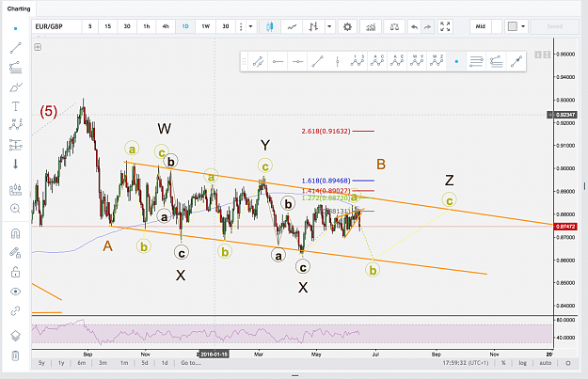
Task: Toggle magnet snapping mode
Action: [15, 234]
